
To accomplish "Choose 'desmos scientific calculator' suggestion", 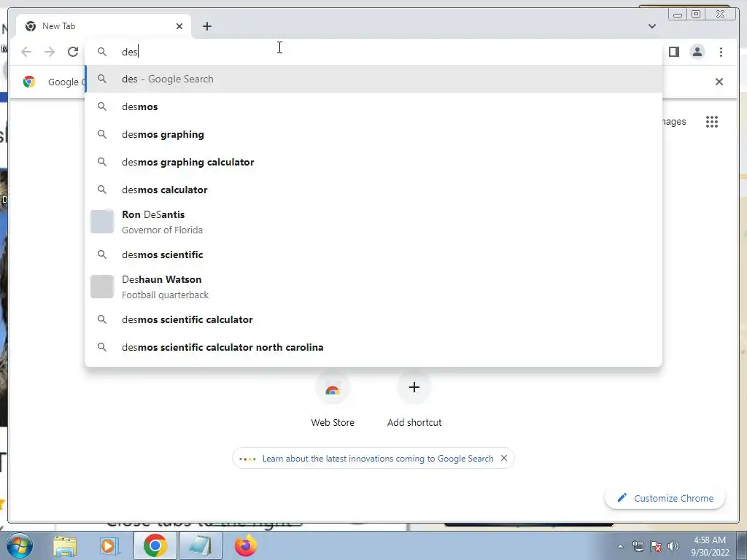I will [373, 319].
